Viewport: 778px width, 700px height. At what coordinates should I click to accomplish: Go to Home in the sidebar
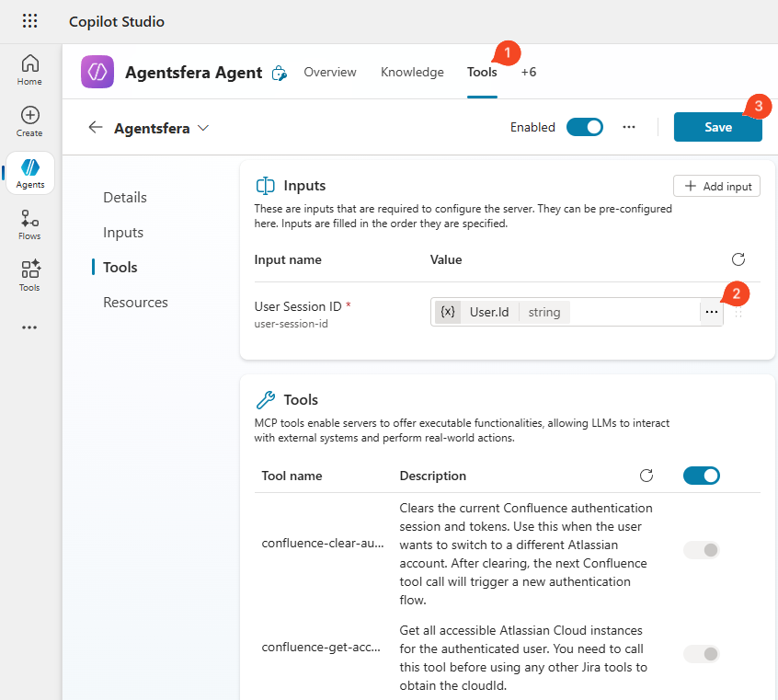(29, 69)
